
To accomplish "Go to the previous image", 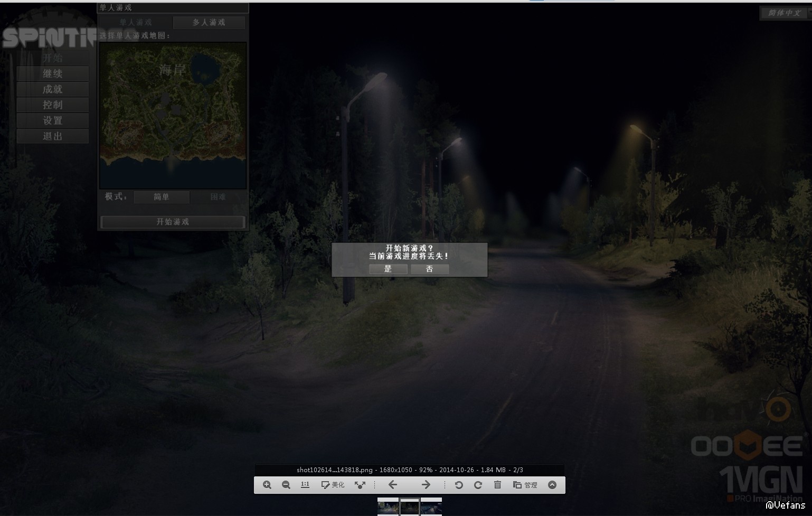I will coord(393,485).
